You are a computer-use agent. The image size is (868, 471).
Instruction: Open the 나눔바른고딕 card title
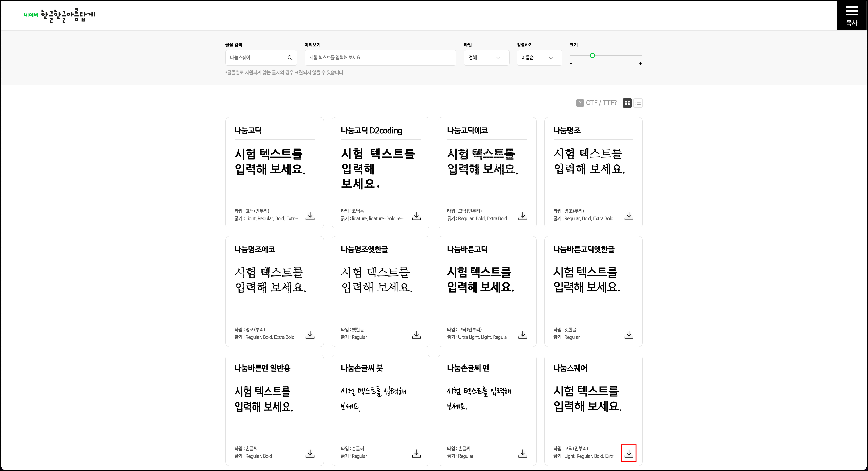pos(467,249)
